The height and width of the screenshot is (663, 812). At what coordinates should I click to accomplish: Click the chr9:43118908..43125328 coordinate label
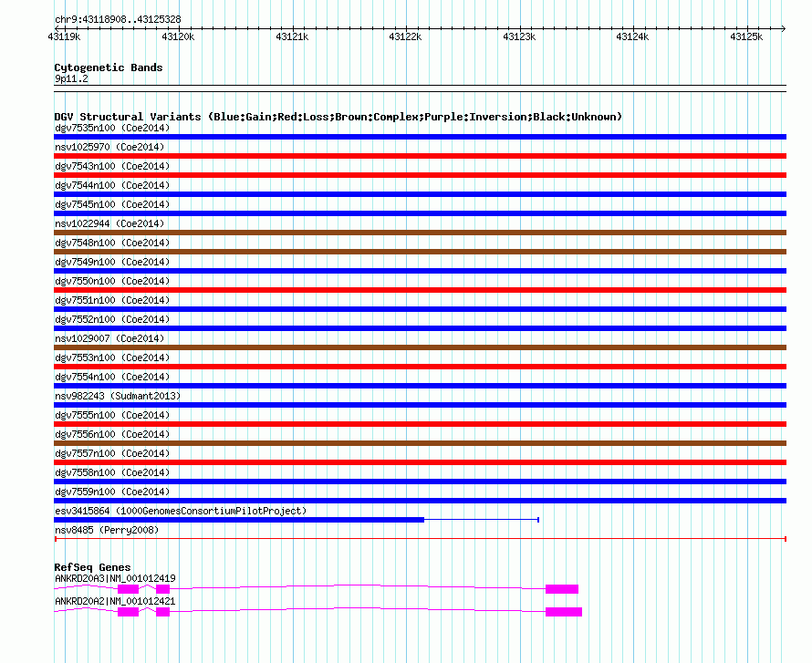click(117, 19)
